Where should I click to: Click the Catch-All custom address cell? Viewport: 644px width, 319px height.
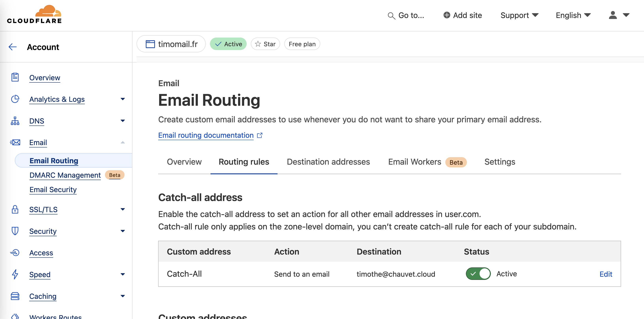click(184, 274)
